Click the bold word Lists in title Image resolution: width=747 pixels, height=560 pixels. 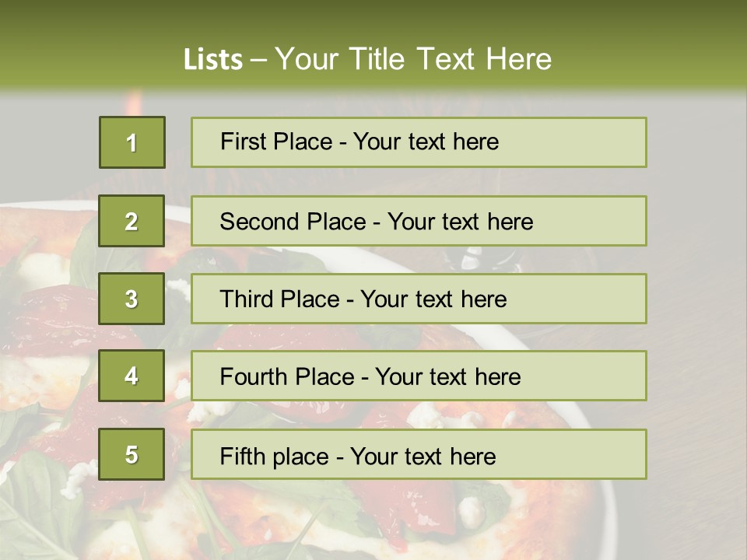tap(213, 59)
